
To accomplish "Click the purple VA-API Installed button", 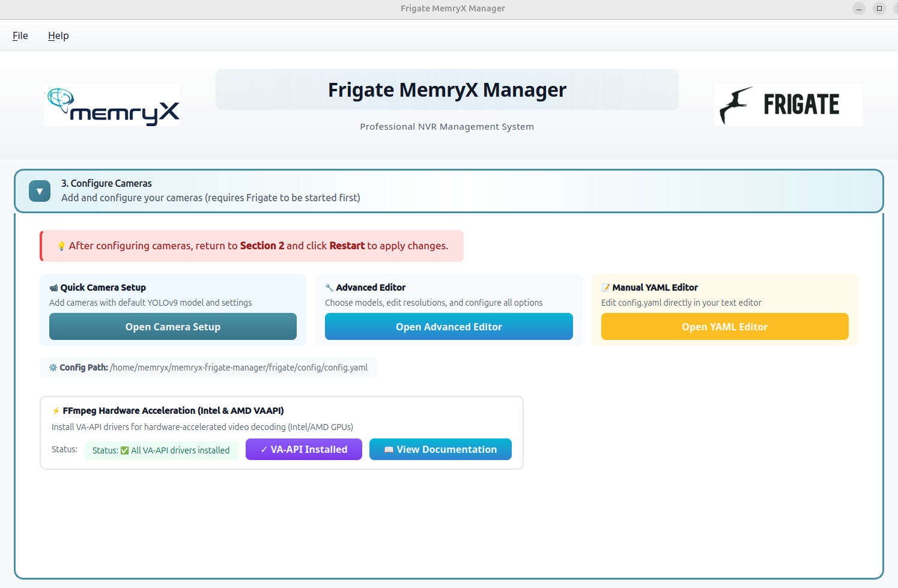I will tap(303, 449).
